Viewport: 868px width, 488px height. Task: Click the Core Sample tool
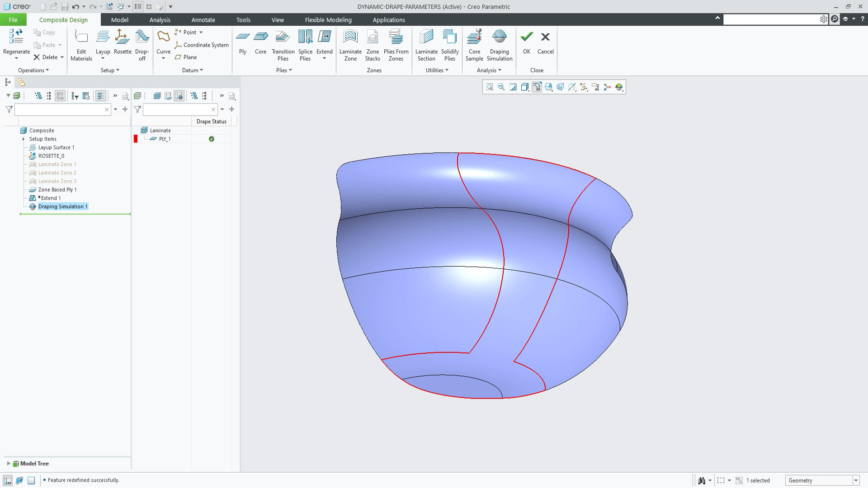pos(474,45)
